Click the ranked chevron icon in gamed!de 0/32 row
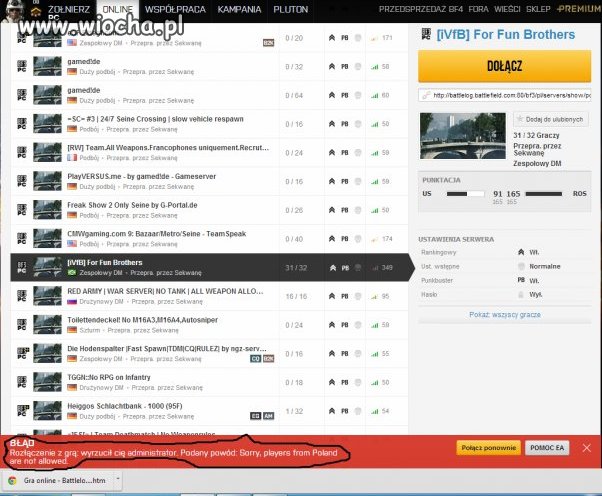The image size is (602, 496). [332, 66]
